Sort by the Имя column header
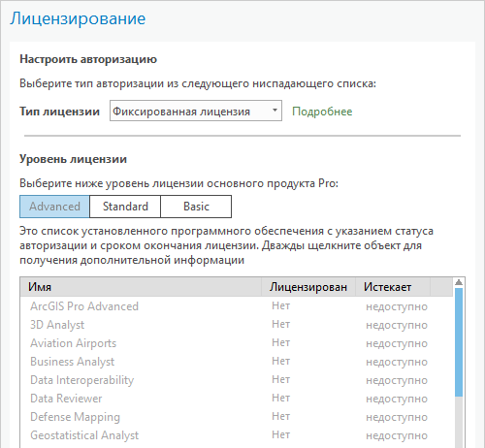Viewport: 485px width, 448px height. 141,287
